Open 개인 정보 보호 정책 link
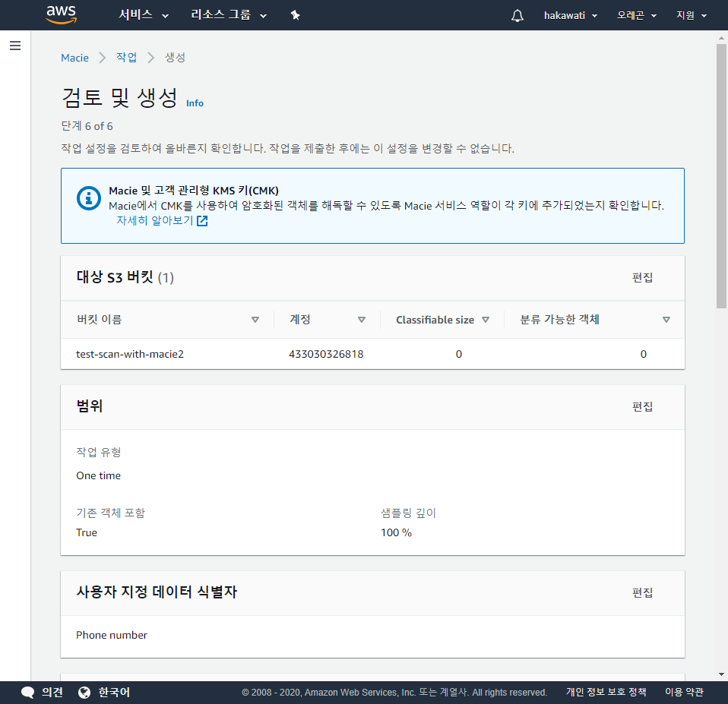The height and width of the screenshot is (704, 728). (x=606, y=692)
